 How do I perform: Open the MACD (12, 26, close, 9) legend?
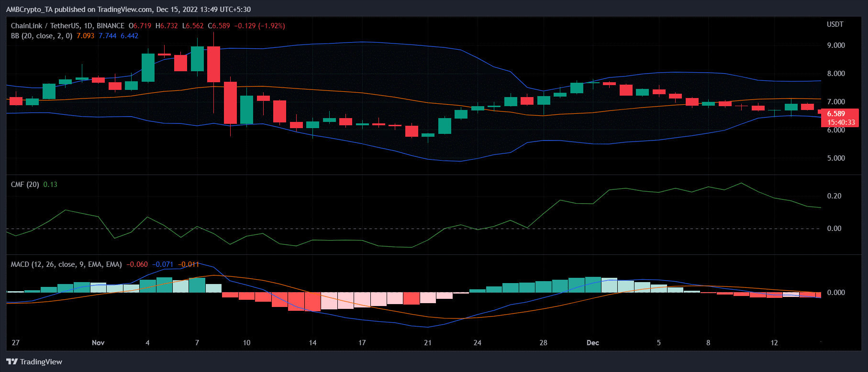pos(66,264)
